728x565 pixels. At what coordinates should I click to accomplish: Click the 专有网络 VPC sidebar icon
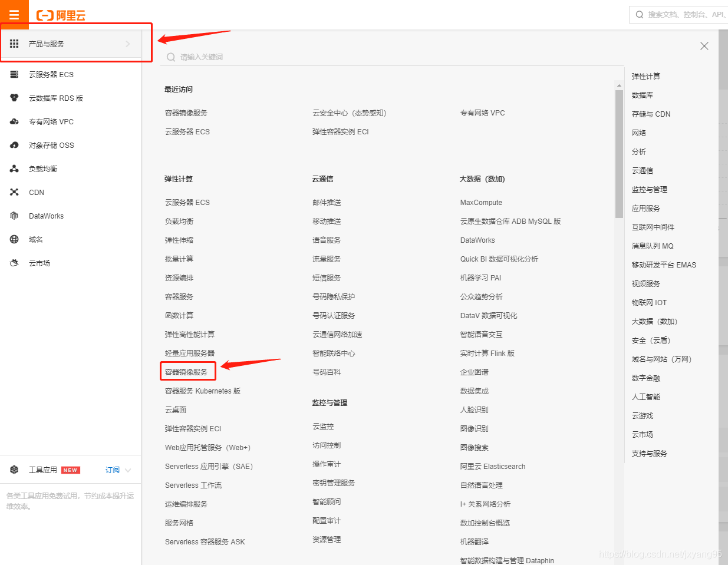(14, 121)
